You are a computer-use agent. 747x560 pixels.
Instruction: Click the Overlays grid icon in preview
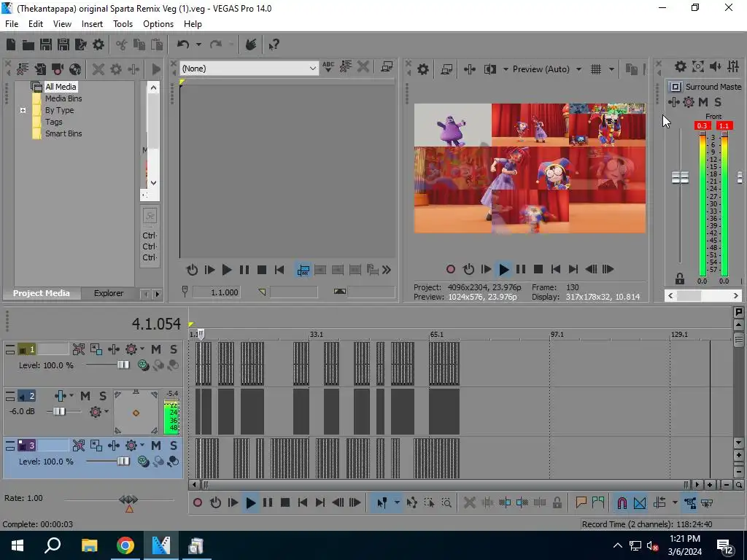coord(596,69)
